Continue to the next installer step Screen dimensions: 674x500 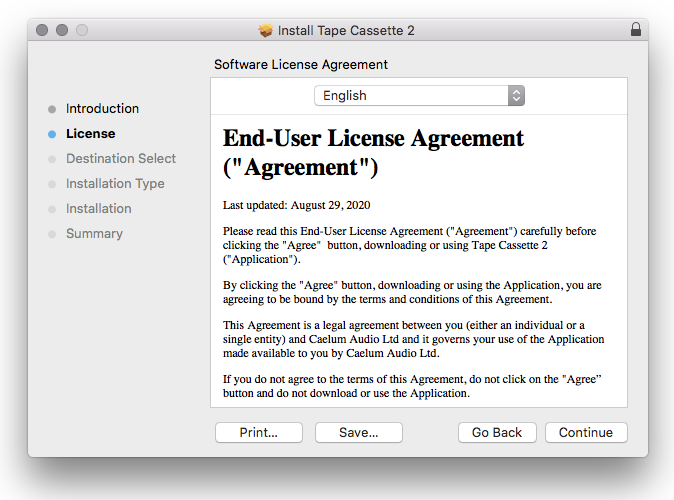(586, 432)
